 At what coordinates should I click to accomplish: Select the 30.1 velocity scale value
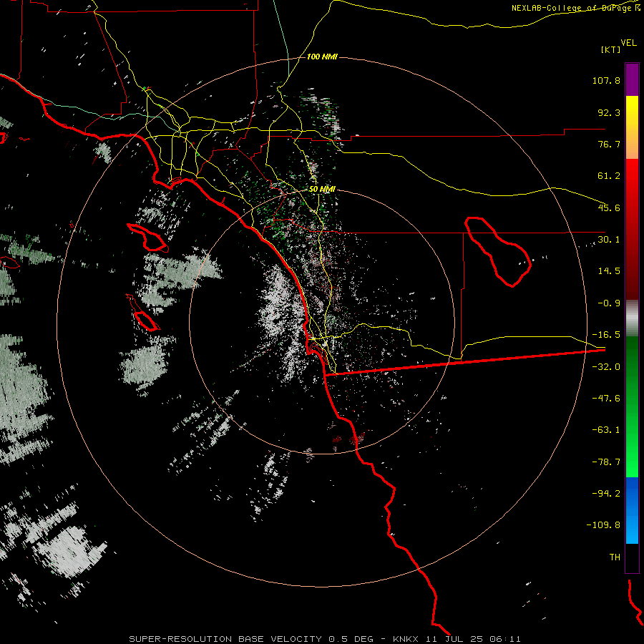click(609, 240)
